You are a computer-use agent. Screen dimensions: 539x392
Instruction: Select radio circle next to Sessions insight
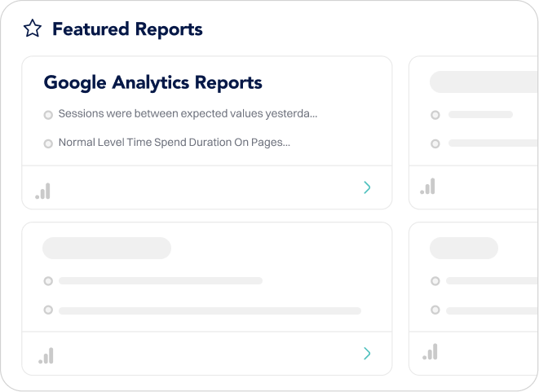(48, 115)
